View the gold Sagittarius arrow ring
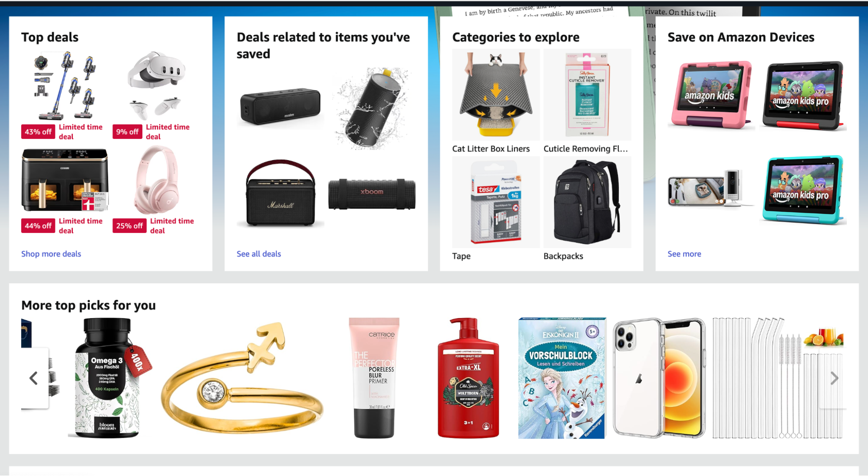The height and width of the screenshot is (476, 868). [243, 378]
